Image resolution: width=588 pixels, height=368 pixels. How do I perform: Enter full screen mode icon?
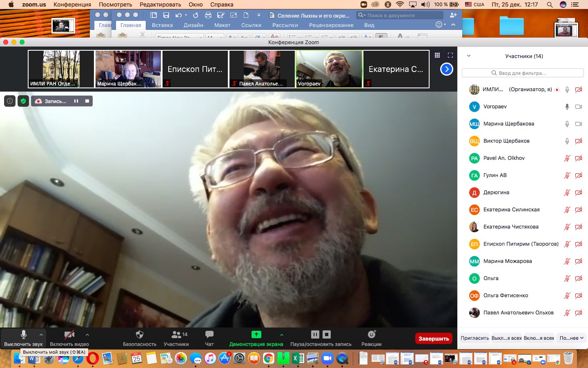tap(450, 55)
